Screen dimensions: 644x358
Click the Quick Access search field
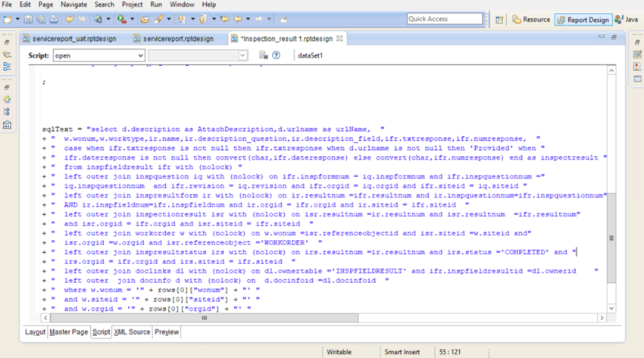(445, 19)
